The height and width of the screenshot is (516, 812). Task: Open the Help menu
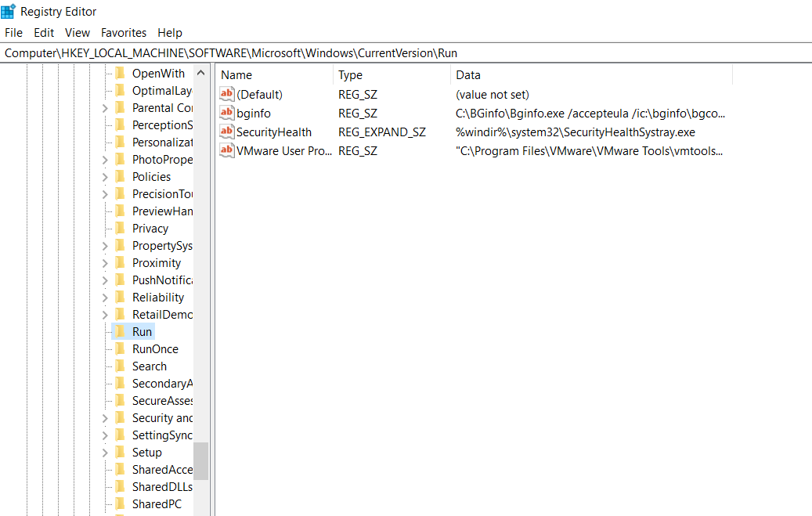pos(170,33)
